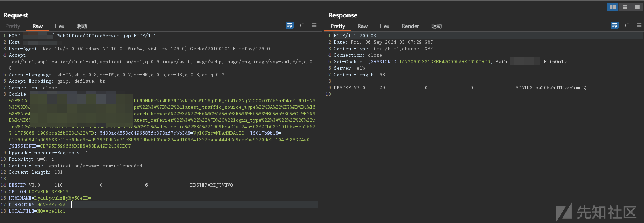Click the Content-Length: 181 line
The image size is (644, 223).
click(36, 172)
